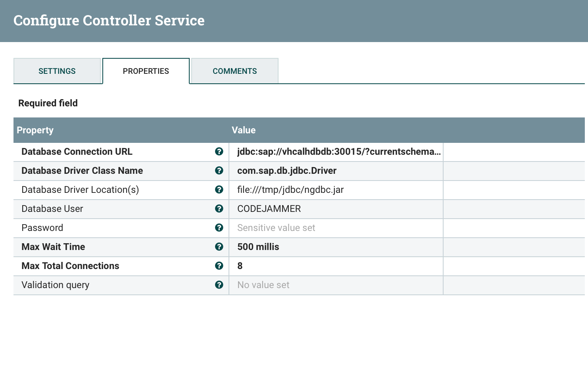The height and width of the screenshot is (373, 588).
Task: Click help for Database Driver Location(s)
Action: pos(219,190)
